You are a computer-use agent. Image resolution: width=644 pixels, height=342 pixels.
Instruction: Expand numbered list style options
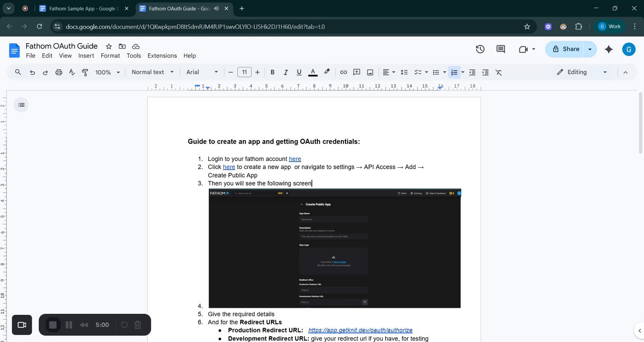click(462, 72)
